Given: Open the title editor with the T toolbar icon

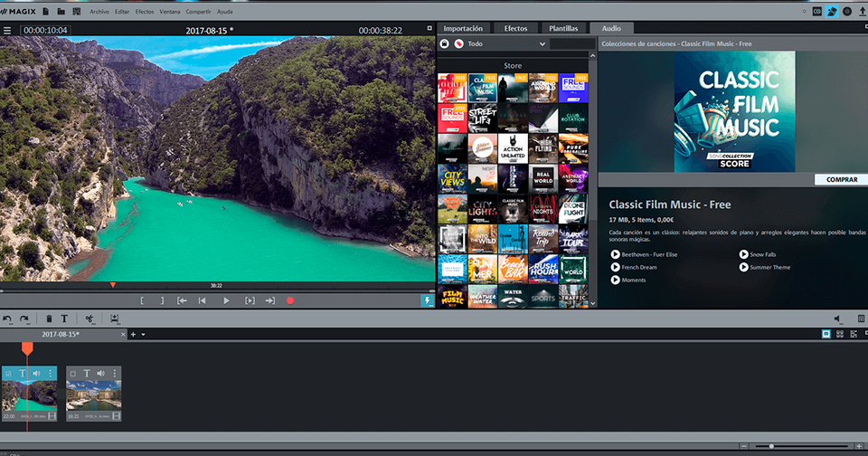Looking at the screenshot, I should pyautogui.click(x=64, y=318).
